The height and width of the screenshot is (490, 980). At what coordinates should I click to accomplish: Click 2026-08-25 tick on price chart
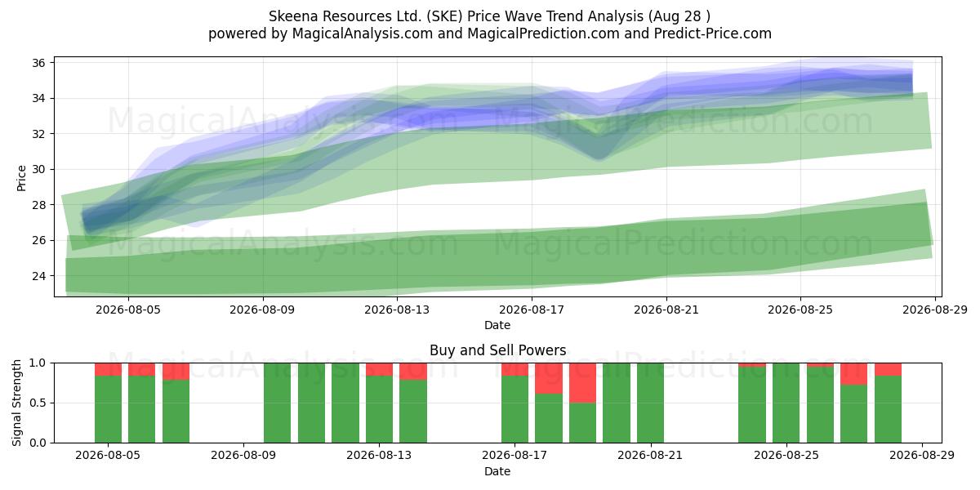click(x=800, y=310)
